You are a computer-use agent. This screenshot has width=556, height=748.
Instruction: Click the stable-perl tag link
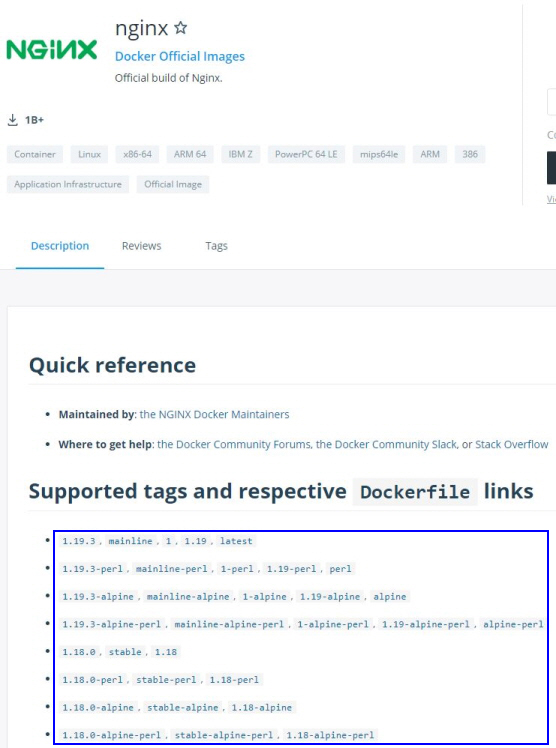(166, 679)
